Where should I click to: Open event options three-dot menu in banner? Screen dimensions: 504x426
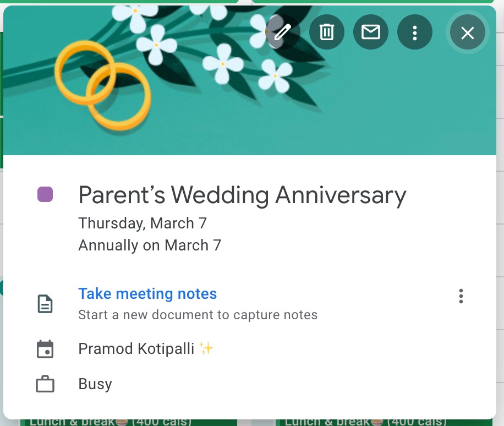(x=415, y=32)
